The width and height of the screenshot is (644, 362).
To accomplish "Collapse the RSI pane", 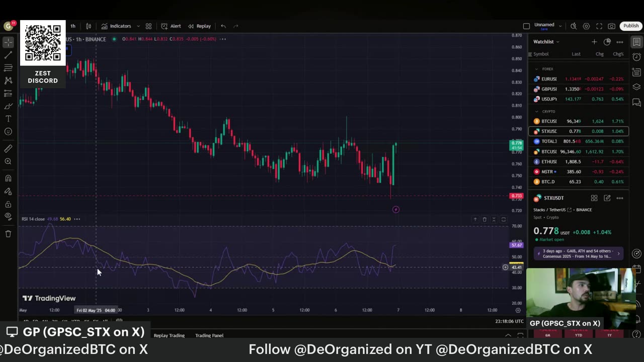I will pos(494,219).
